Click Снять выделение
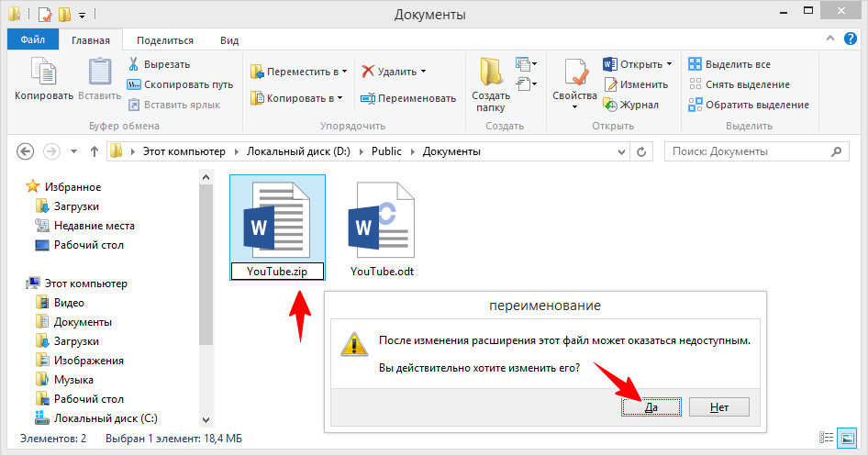Image resolution: width=868 pixels, height=456 pixels. 739,84
